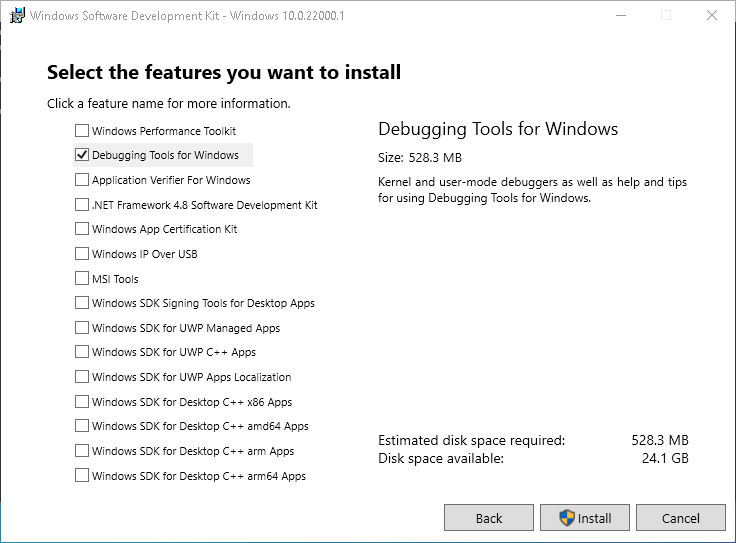The height and width of the screenshot is (543, 736).
Task: Enable Windows SDK for Desktop C++ arm Apps
Action: [82, 451]
